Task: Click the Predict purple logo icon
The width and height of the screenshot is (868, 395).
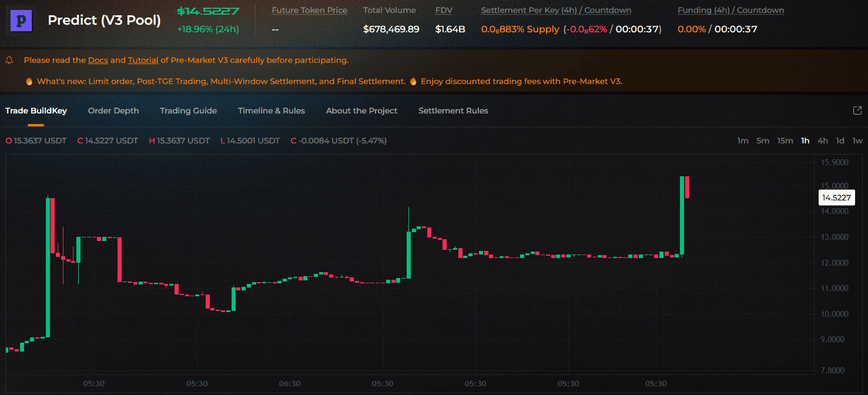Action: pos(22,21)
